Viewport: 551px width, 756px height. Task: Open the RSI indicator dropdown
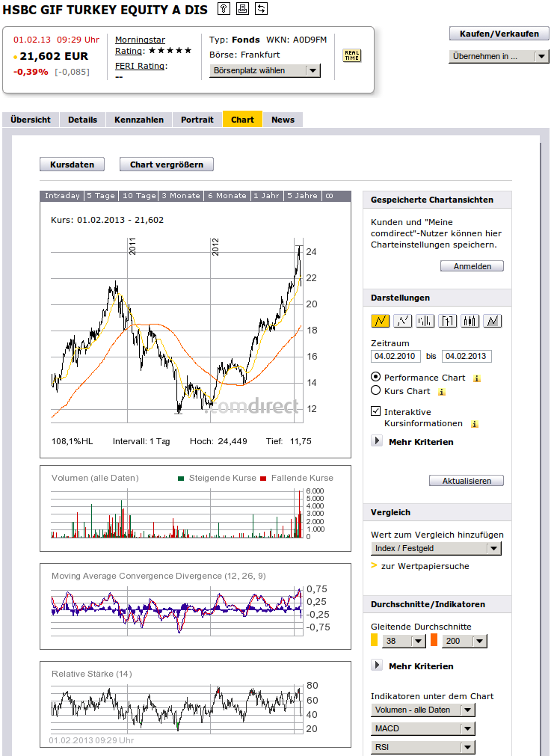(422, 747)
